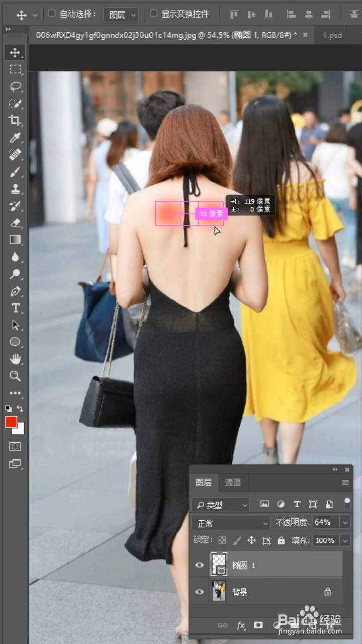The height and width of the screenshot is (644, 362).
Task: Hide the 背景 layer
Action: click(x=200, y=592)
